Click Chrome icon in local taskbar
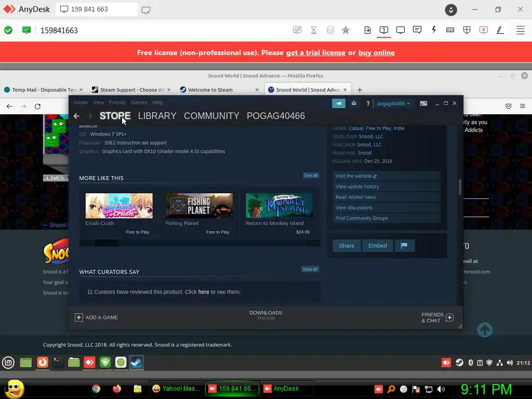Image resolution: width=532 pixels, height=399 pixels. (96, 389)
